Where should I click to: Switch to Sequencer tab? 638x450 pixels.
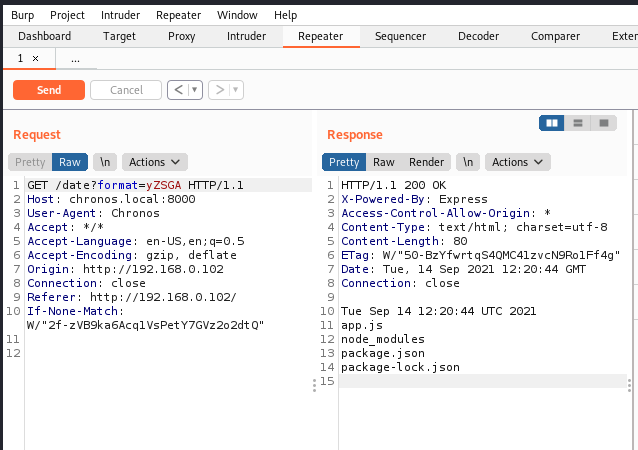(400, 36)
